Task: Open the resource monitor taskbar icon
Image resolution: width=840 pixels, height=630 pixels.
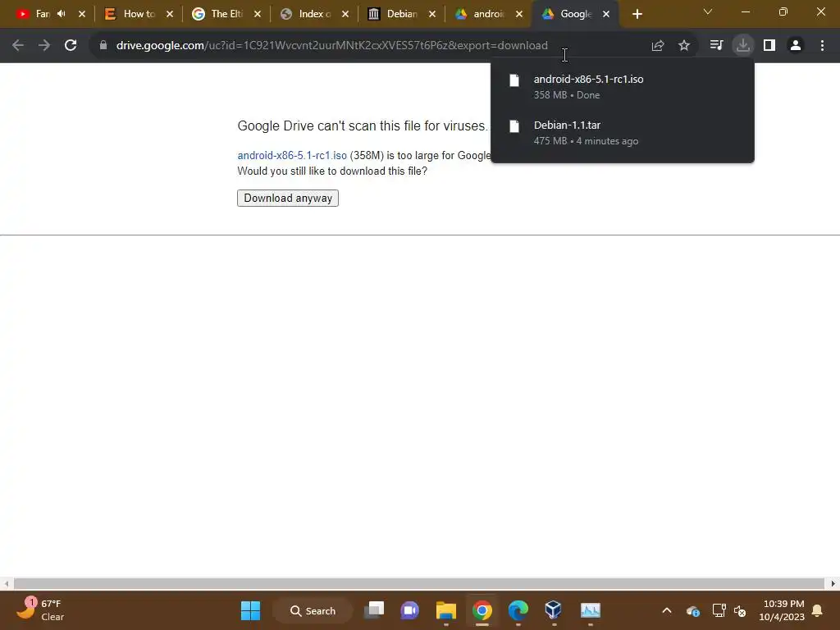Action: point(590,610)
